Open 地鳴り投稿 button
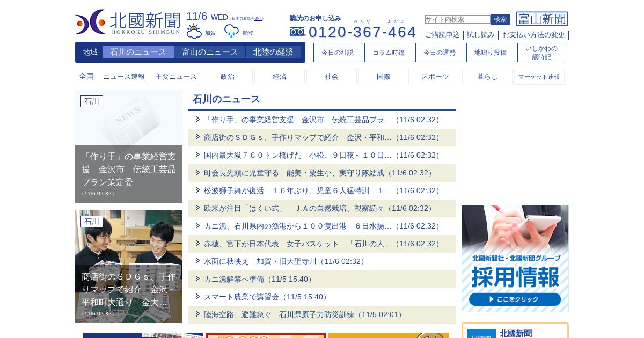Viewport: 644px width, 338px height. (x=491, y=53)
